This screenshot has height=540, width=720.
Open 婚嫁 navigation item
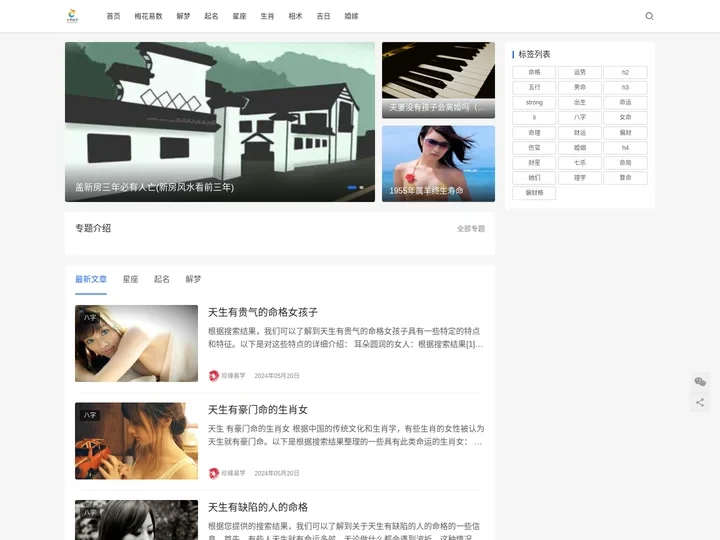click(x=351, y=16)
